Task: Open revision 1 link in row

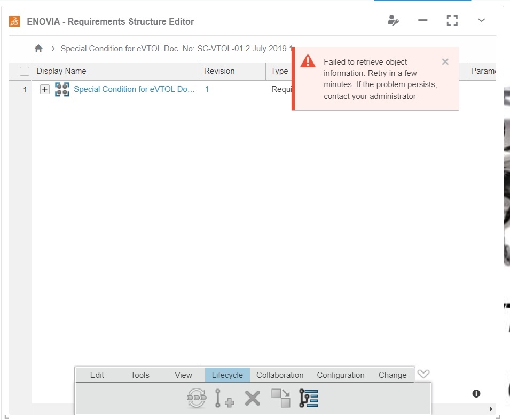Action: pyautogui.click(x=207, y=89)
